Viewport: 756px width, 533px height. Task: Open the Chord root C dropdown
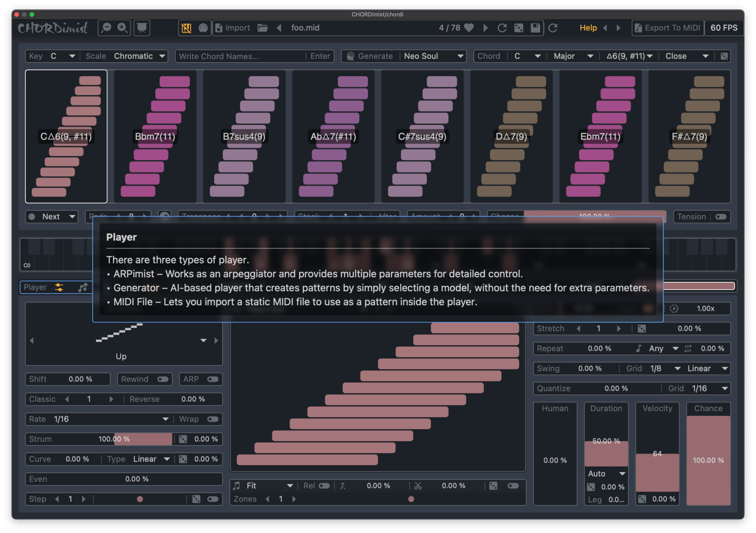coord(526,56)
